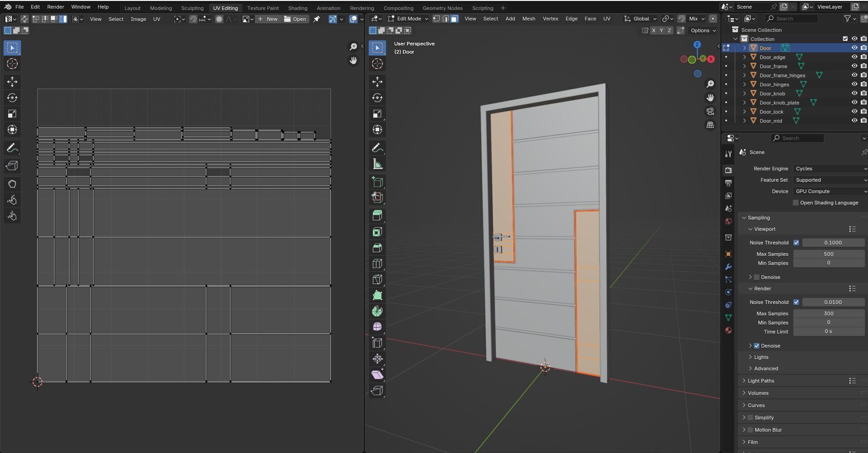The width and height of the screenshot is (868, 453).
Task: Select the Cursor tool in 3D viewport
Action: pos(377,64)
